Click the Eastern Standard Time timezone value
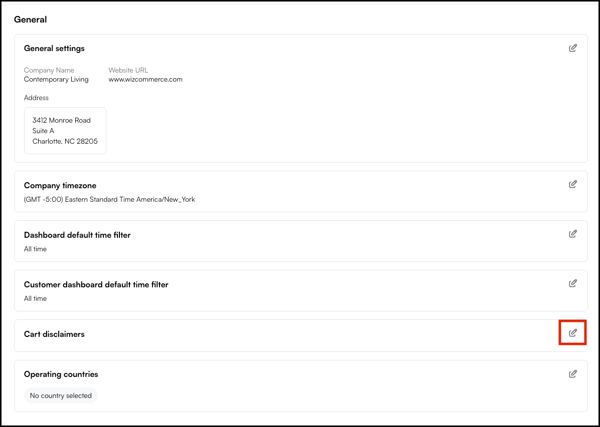 coord(109,200)
